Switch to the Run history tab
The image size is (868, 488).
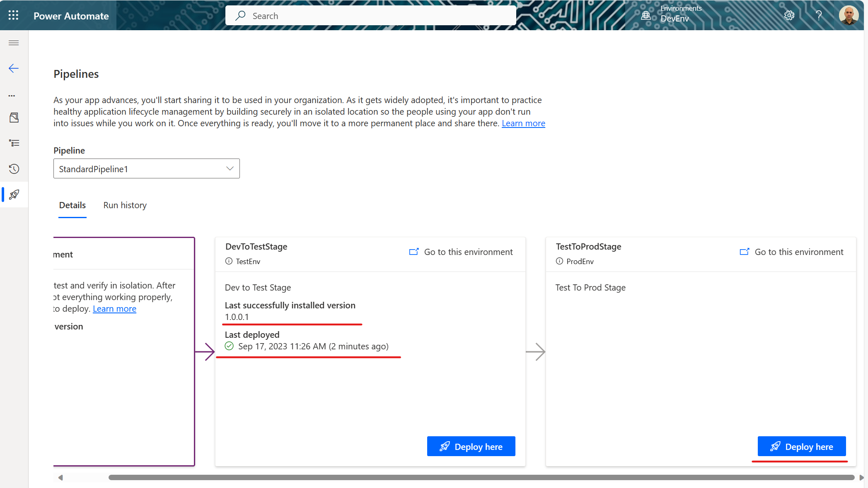pos(125,205)
